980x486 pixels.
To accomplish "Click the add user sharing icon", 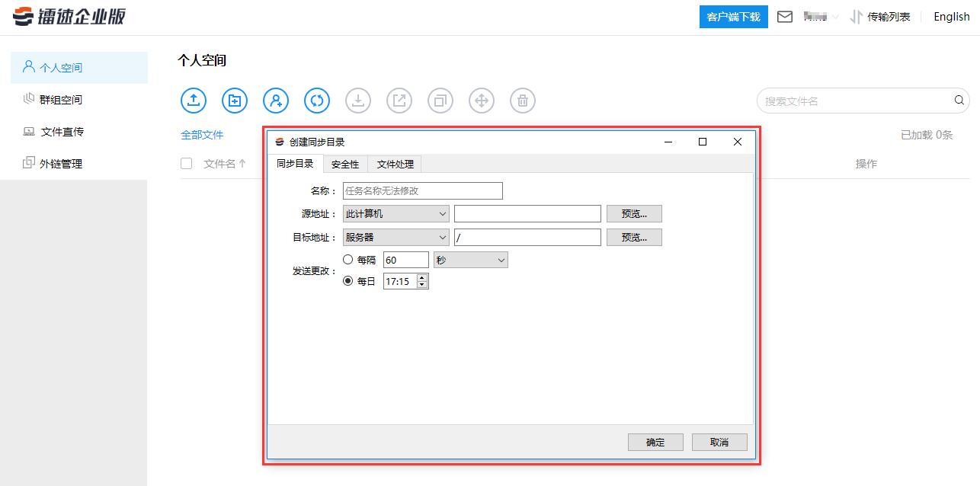I will pyautogui.click(x=275, y=100).
